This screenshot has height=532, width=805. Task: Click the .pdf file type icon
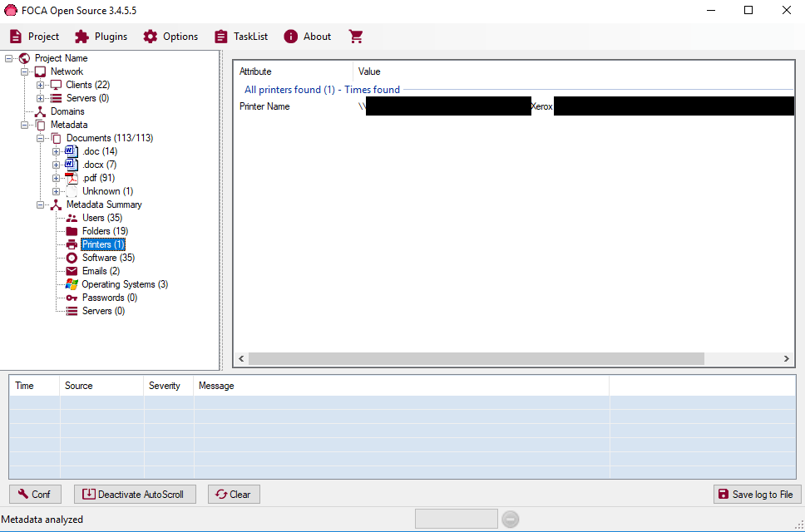point(72,178)
